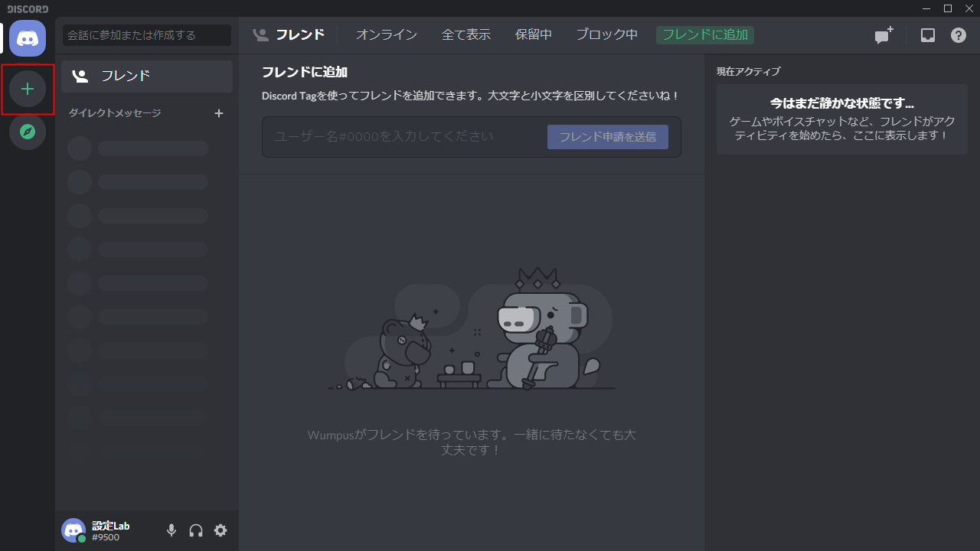This screenshot has height=551, width=980.
Task: Deafen using the headphones icon
Action: pyautogui.click(x=196, y=530)
